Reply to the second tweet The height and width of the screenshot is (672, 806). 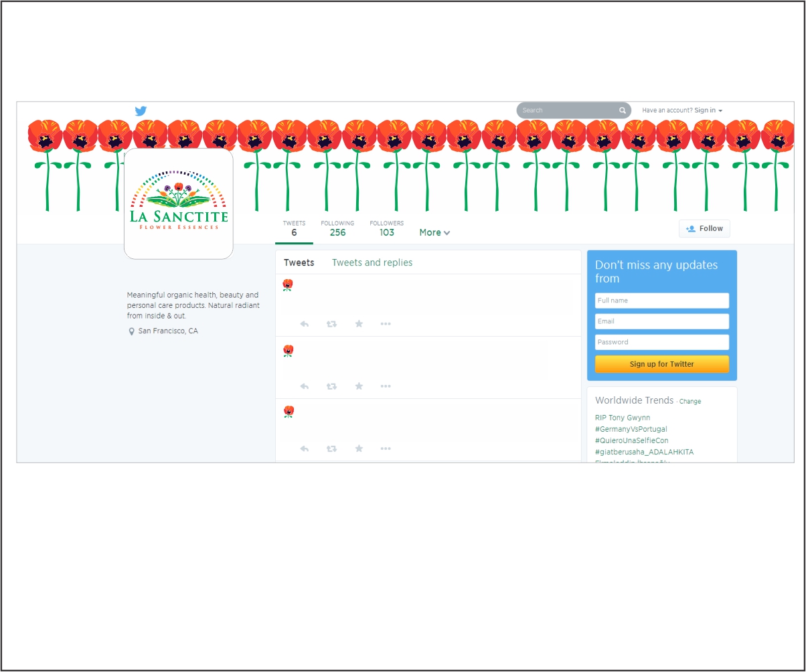[x=304, y=386]
